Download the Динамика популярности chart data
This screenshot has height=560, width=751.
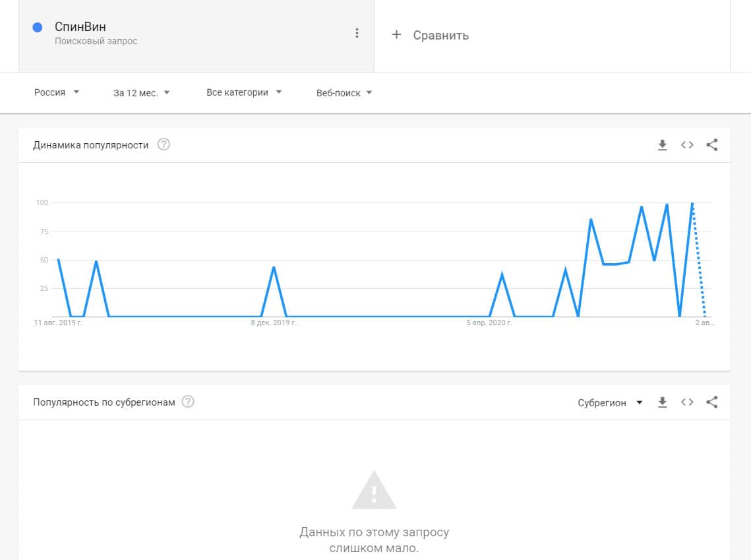point(663,145)
